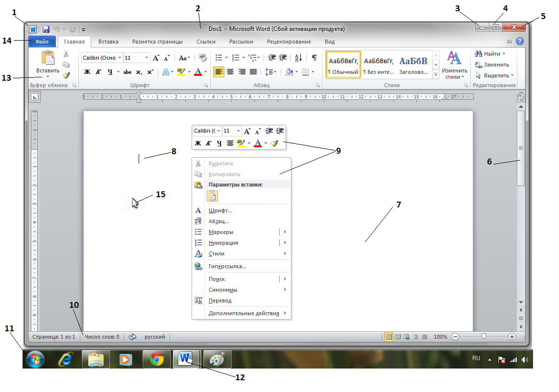559x392 pixels.
Task: Choose Перевод in the context menu
Action: click(x=242, y=300)
